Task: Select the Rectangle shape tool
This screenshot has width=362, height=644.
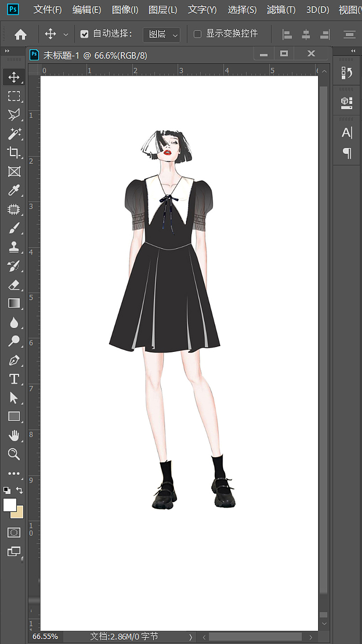Action: point(14,416)
